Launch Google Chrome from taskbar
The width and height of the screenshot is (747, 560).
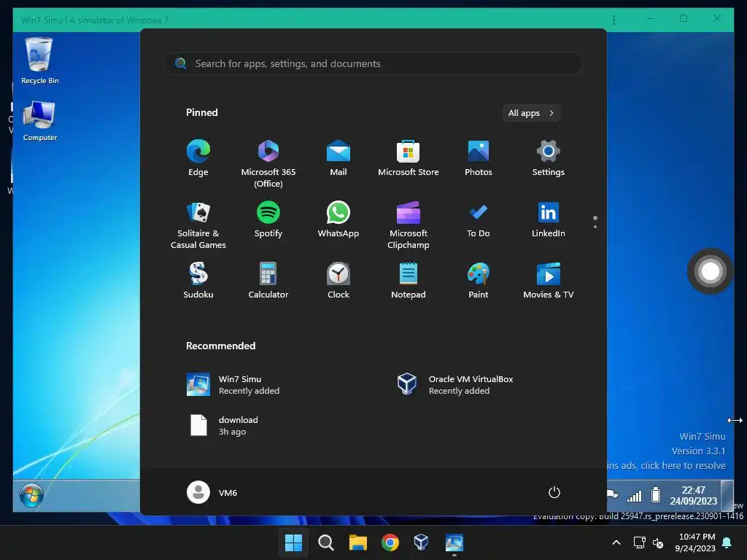pyautogui.click(x=390, y=542)
